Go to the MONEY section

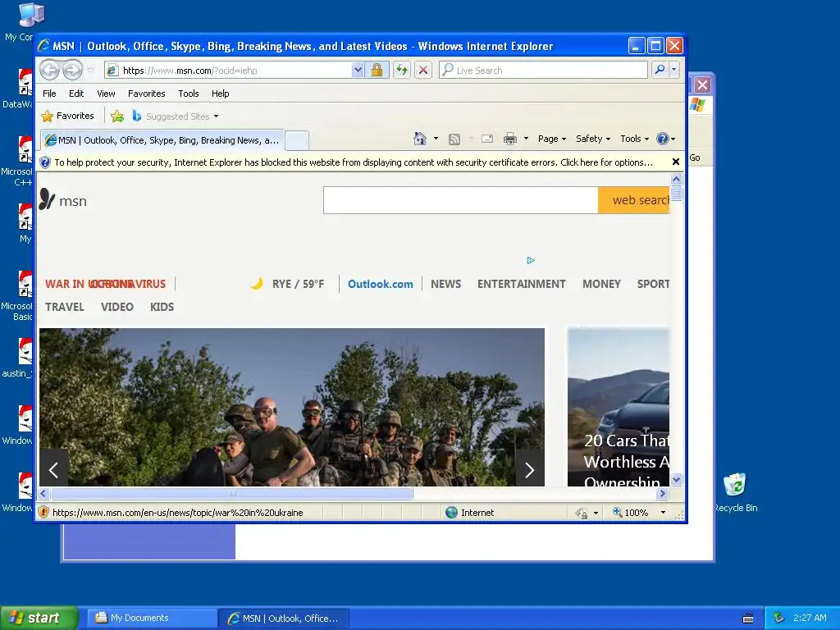601,284
